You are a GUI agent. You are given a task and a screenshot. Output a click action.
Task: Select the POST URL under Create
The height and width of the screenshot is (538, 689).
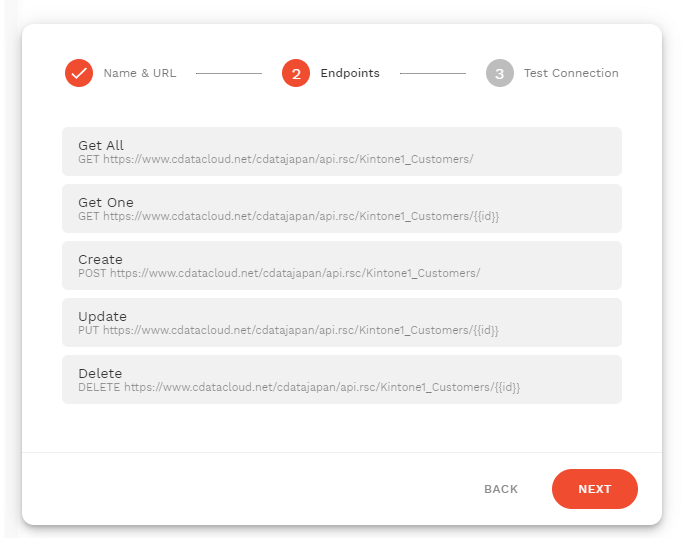pos(279,273)
